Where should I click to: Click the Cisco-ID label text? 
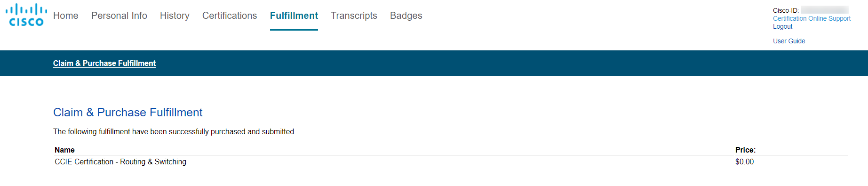tap(786, 10)
